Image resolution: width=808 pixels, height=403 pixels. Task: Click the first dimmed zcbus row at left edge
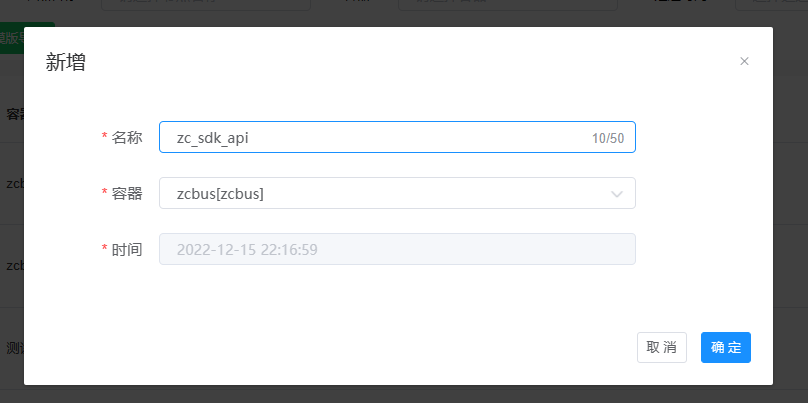point(13,184)
